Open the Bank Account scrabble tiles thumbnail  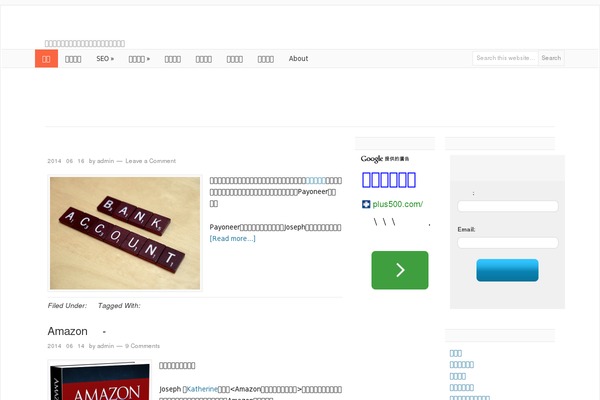click(125, 233)
